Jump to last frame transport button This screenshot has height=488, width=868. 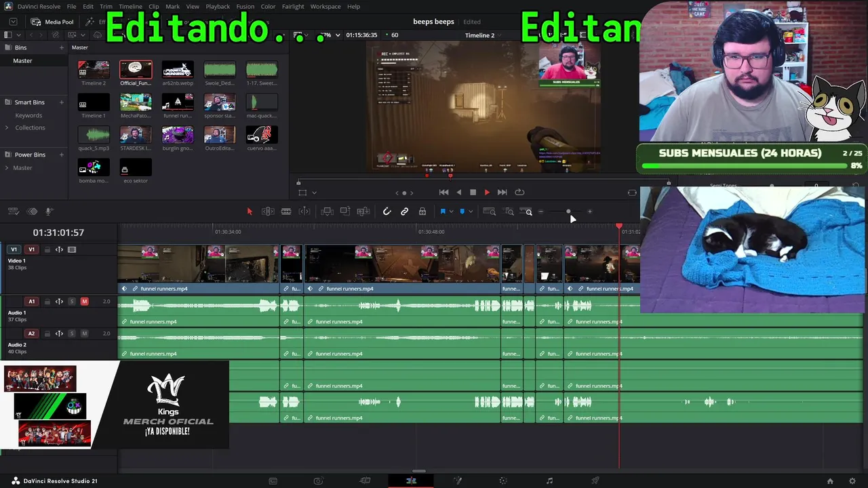tap(502, 192)
